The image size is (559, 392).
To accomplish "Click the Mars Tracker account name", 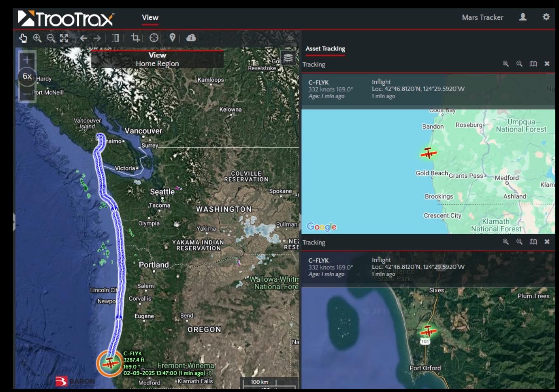I will (483, 17).
